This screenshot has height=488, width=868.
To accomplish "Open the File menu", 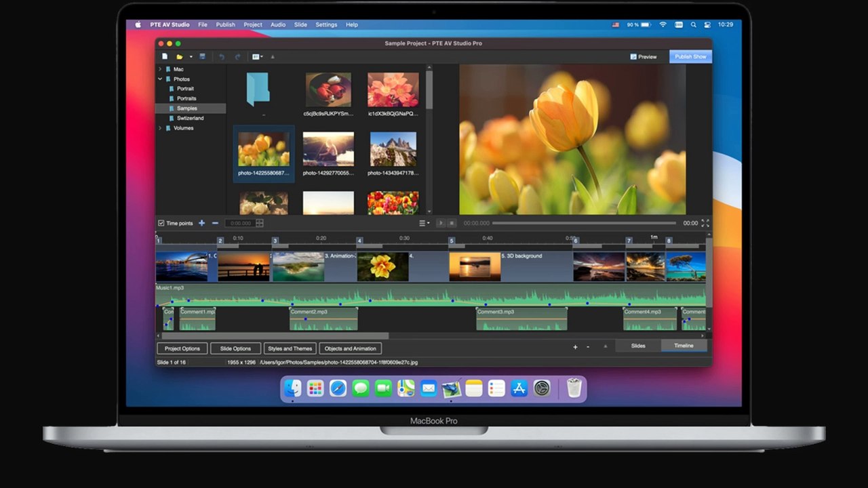I will point(203,24).
